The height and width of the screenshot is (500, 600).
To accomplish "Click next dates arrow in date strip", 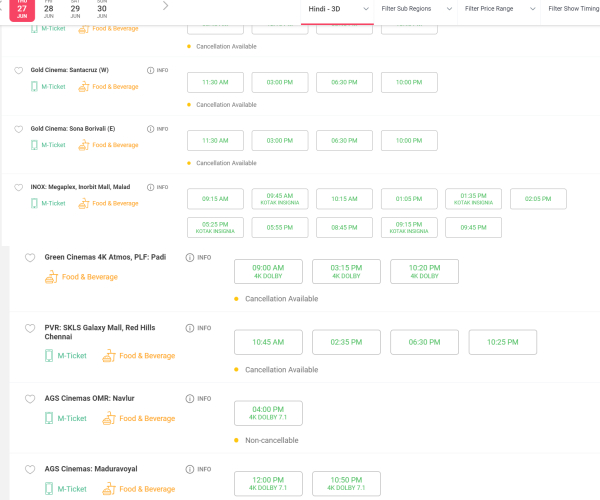I will [165, 6].
